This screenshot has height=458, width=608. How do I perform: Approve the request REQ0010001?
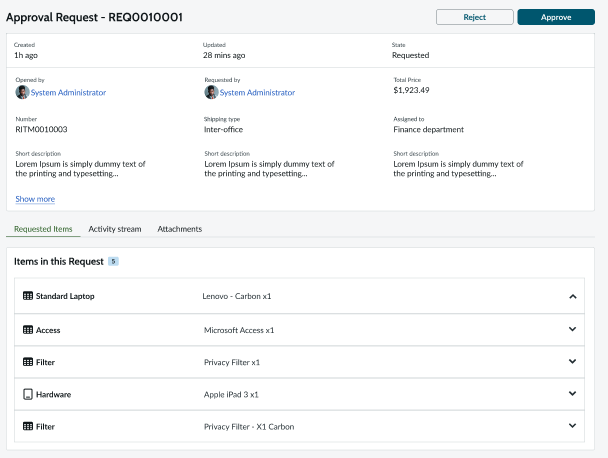click(x=556, y=17)
